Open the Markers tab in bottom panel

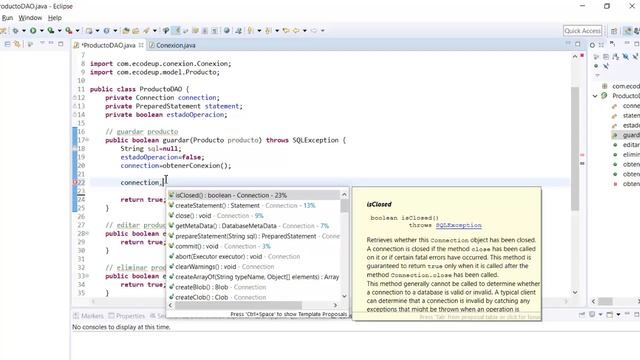(x=88, y=316)
